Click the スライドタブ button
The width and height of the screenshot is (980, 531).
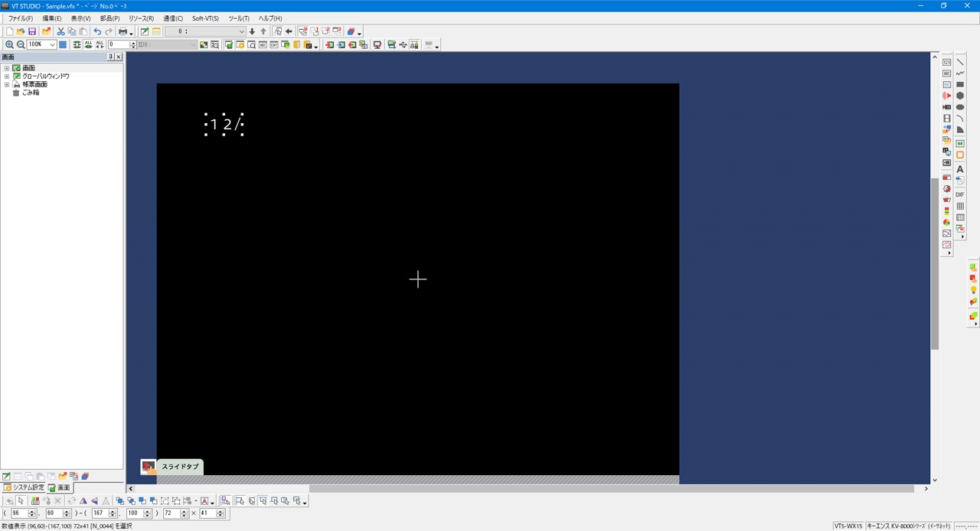pyautogui.click(x=180, y=467)
